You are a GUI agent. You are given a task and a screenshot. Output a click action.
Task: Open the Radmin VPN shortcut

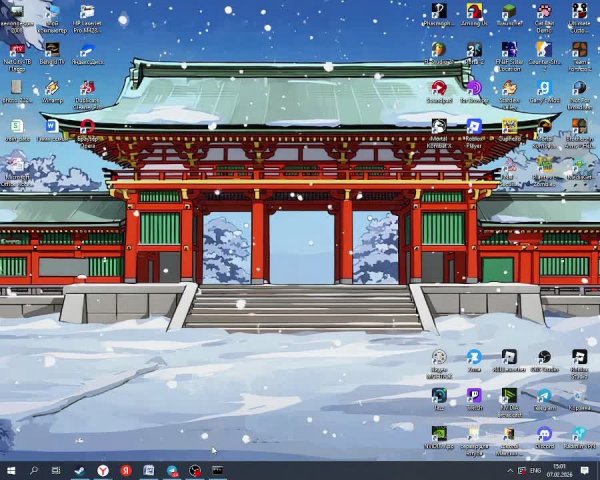point(579,438)
